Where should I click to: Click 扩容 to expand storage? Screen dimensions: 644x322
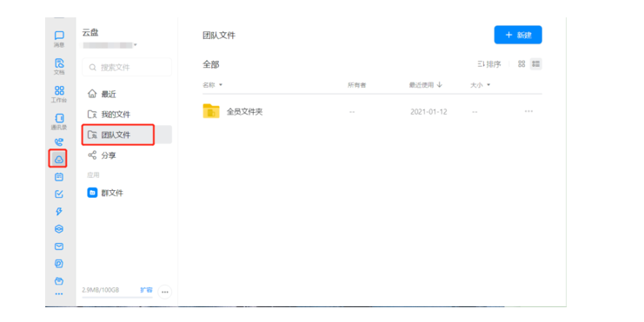pos(146,290)
